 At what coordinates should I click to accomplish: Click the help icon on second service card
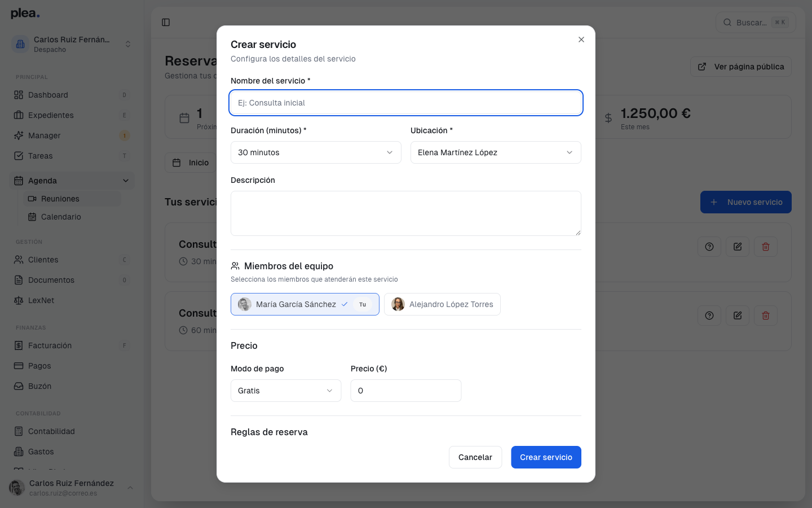click(709, 316)
